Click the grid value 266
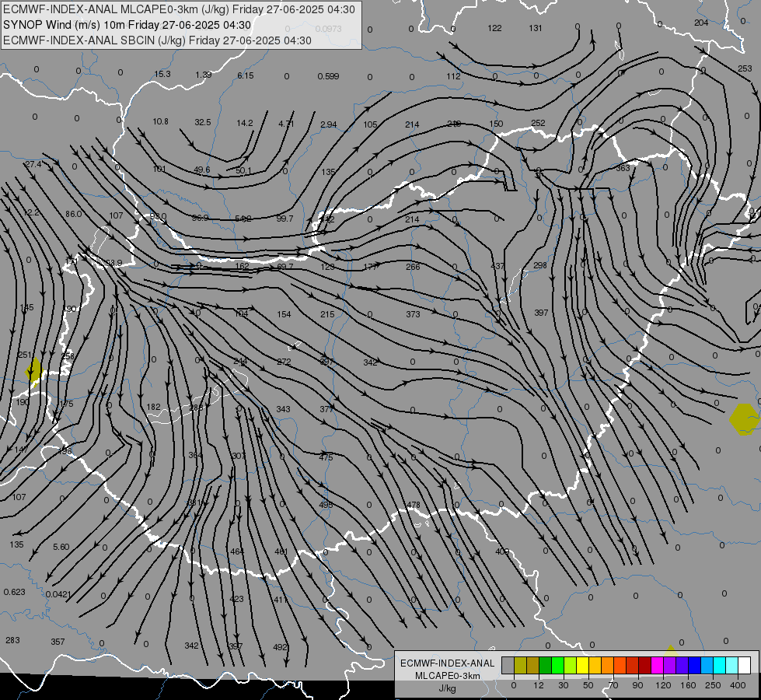The width and height of the screenshot is (761, 700). pyautogui.click(x=413, y=267)
